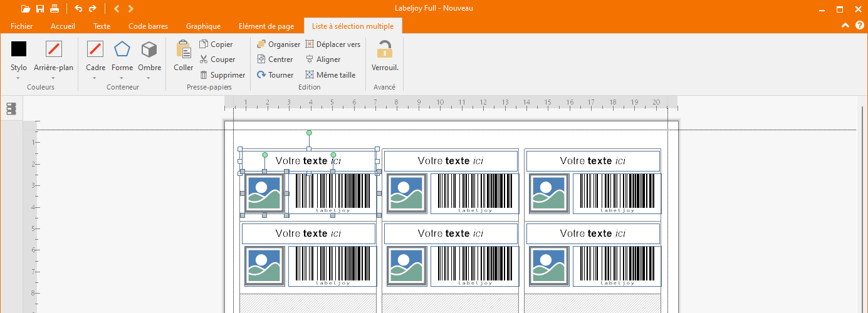
Task: Expand the Cadre dropdown arrow
Action: click(95, 78)
